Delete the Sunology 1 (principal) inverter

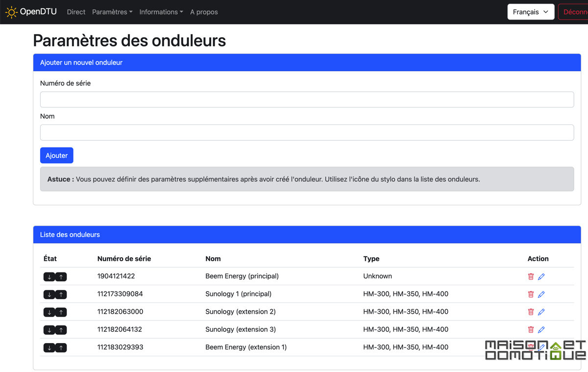point(531,294)
